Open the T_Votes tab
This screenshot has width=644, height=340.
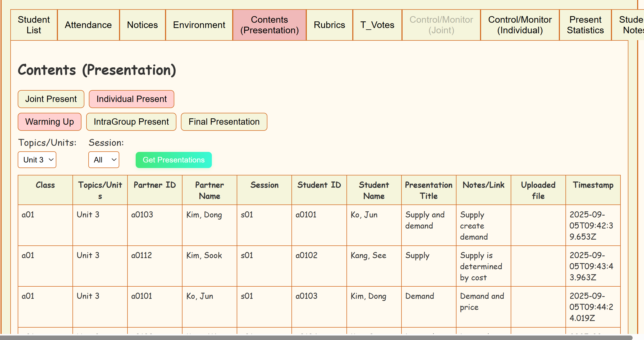click(377, 25)
